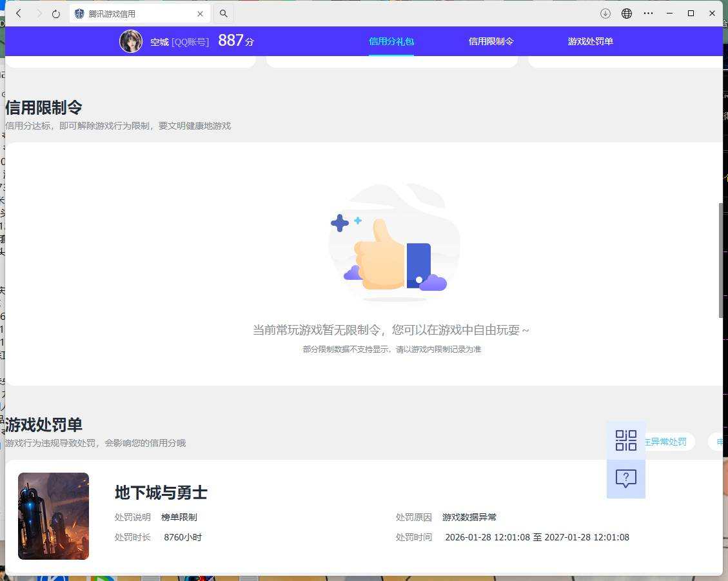This screenshot has width=728, height=581.
Task: Click the 游戏处罚单 section heading
Action: [x=44, y=425]
